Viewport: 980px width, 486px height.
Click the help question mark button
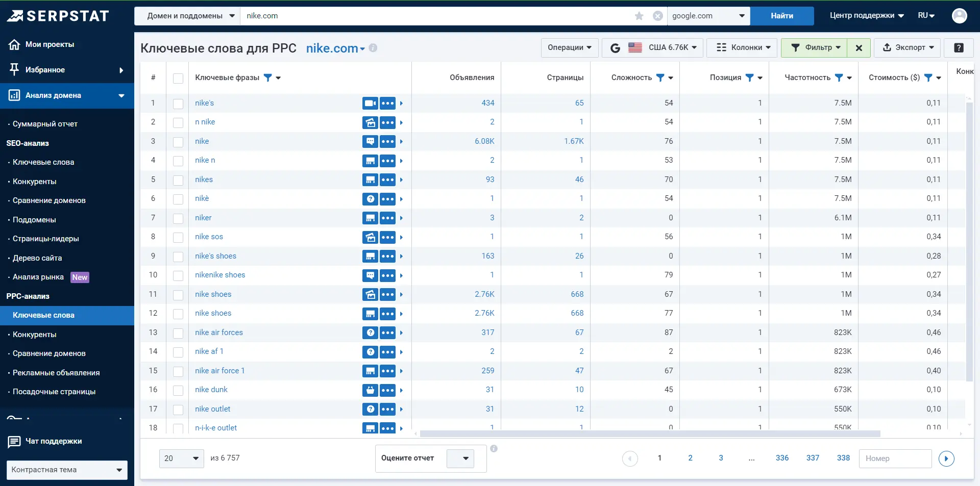coord(959,47)
